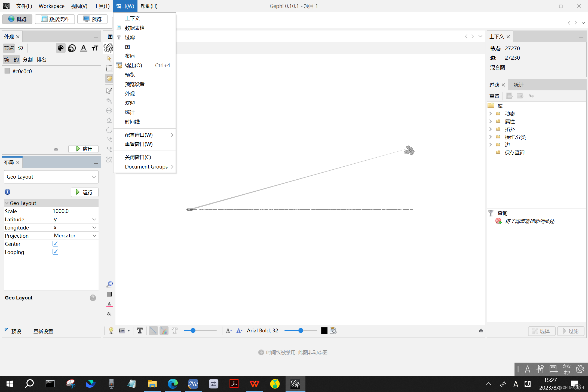Uncheck the Looping checkbox

tap(55, 252)
